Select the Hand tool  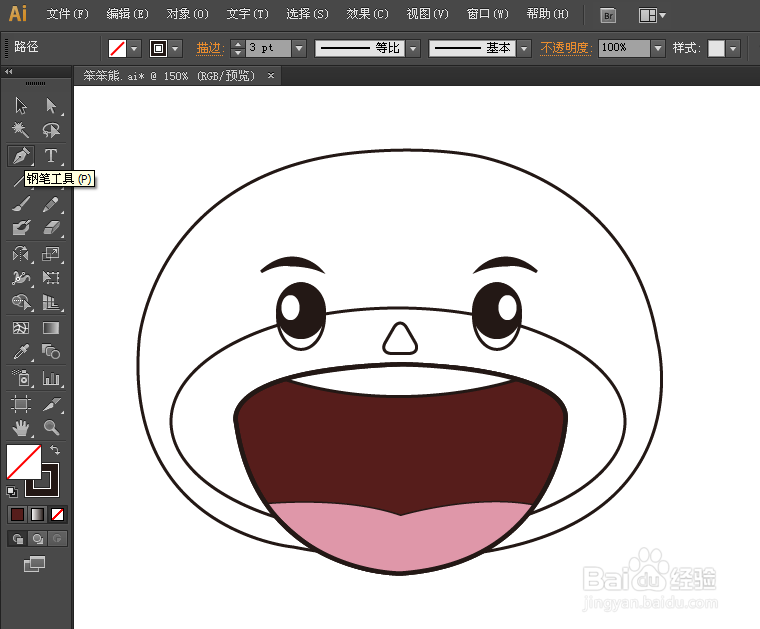coord(21,428)
